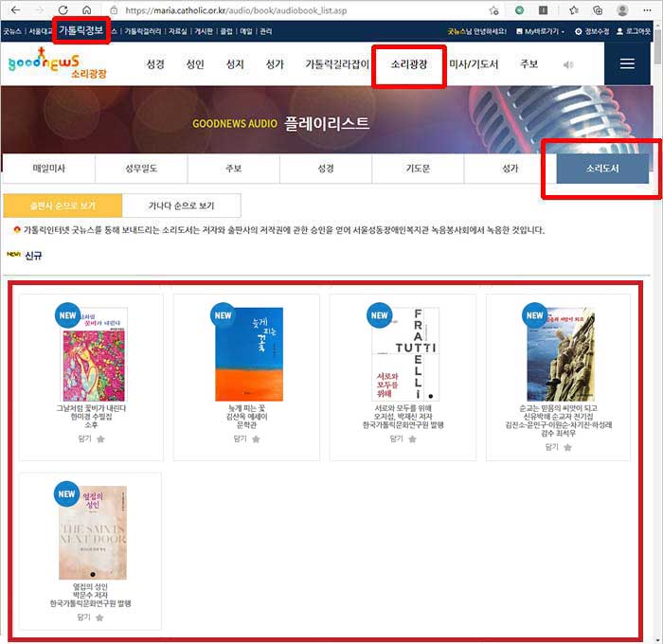Viewport: 663px width, 644px height.
Task: Open the browser profile avatar
Action: coord(622,10)
